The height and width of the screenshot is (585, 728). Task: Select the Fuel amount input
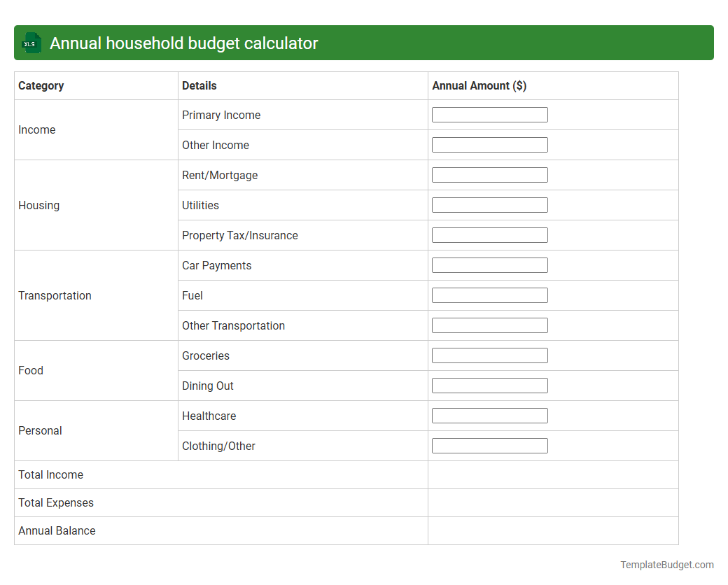tap(489, 295)
